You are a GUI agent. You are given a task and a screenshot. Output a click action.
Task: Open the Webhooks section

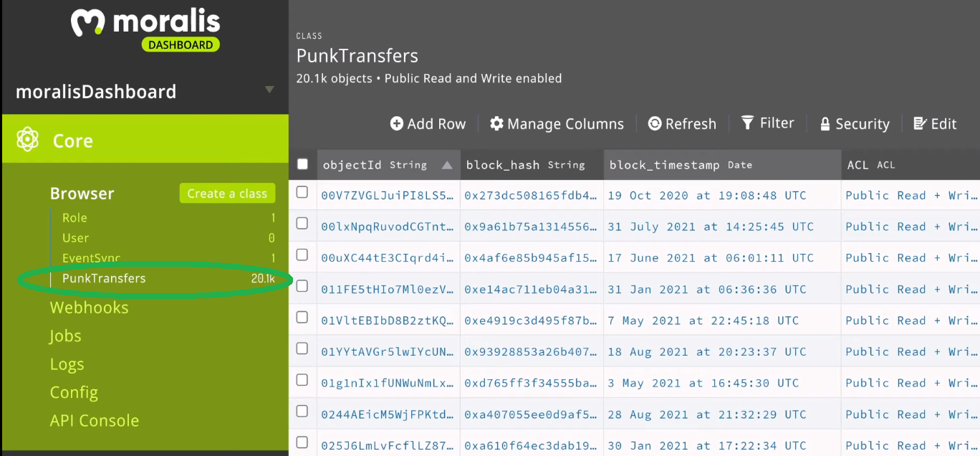(90, 308)
